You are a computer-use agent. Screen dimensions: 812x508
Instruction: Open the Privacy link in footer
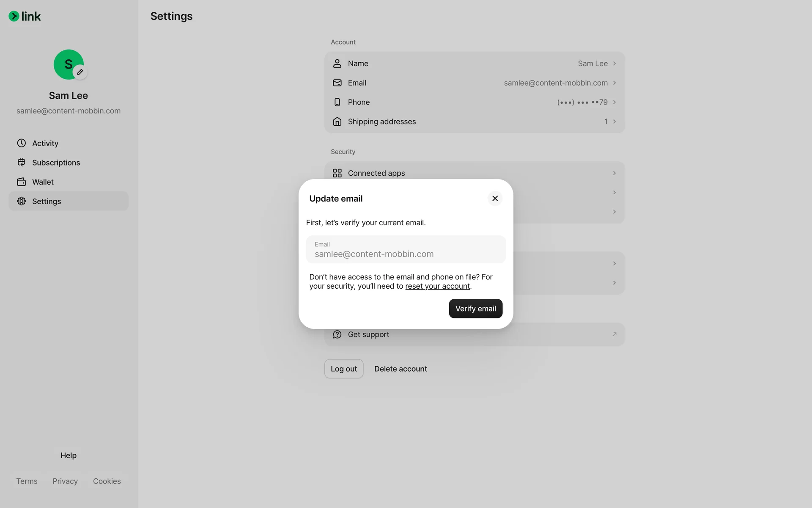click(65, 481)
